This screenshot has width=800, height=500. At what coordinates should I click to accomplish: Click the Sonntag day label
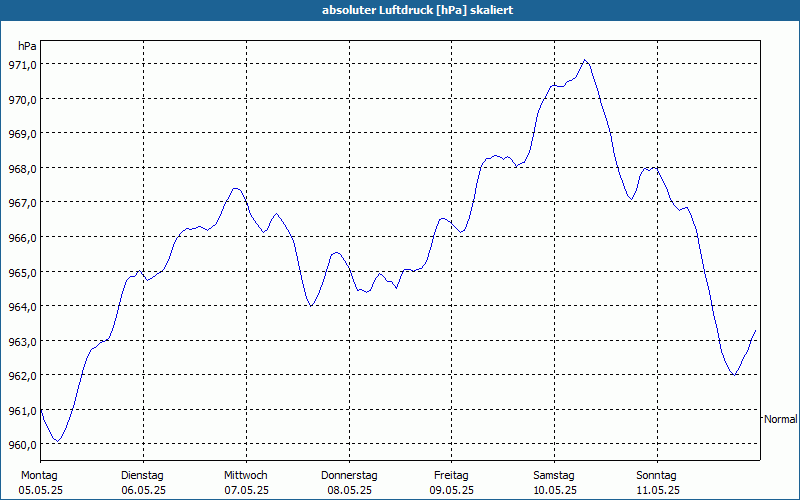pyautogui.click(x=656, y=476)
